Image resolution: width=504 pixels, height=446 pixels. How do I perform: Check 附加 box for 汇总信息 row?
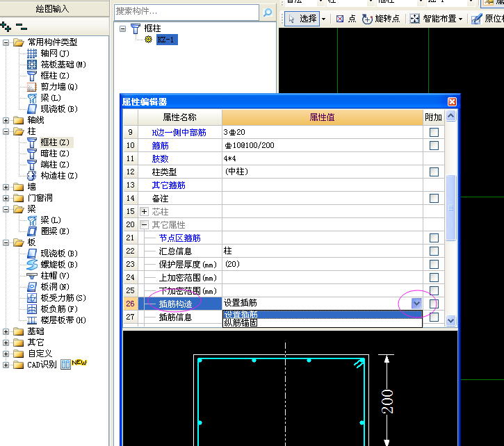[434, 251]
